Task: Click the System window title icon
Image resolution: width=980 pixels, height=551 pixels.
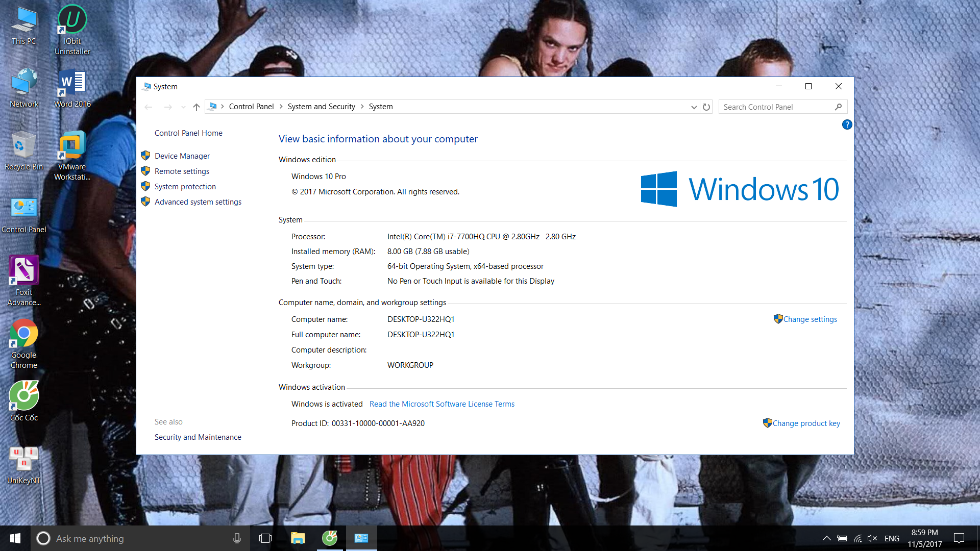Action: (147, 86)
